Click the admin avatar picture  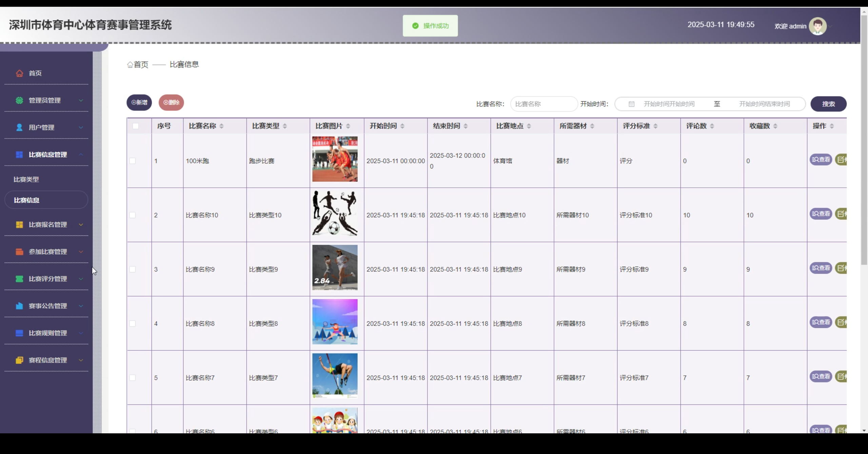(x=817, y=26)
